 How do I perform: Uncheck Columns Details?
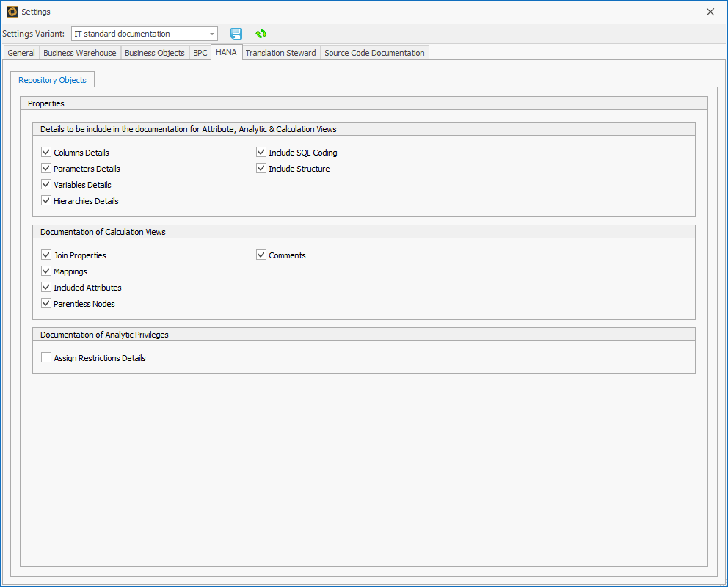pyautogui.click(x=46, y=152)
